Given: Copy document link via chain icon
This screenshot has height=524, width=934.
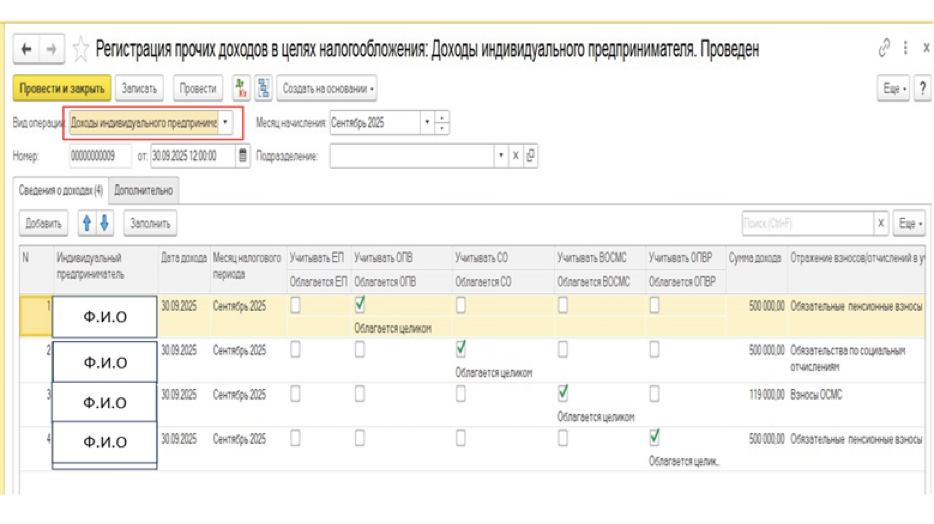Looking at the screenshot, I should 883,48.
